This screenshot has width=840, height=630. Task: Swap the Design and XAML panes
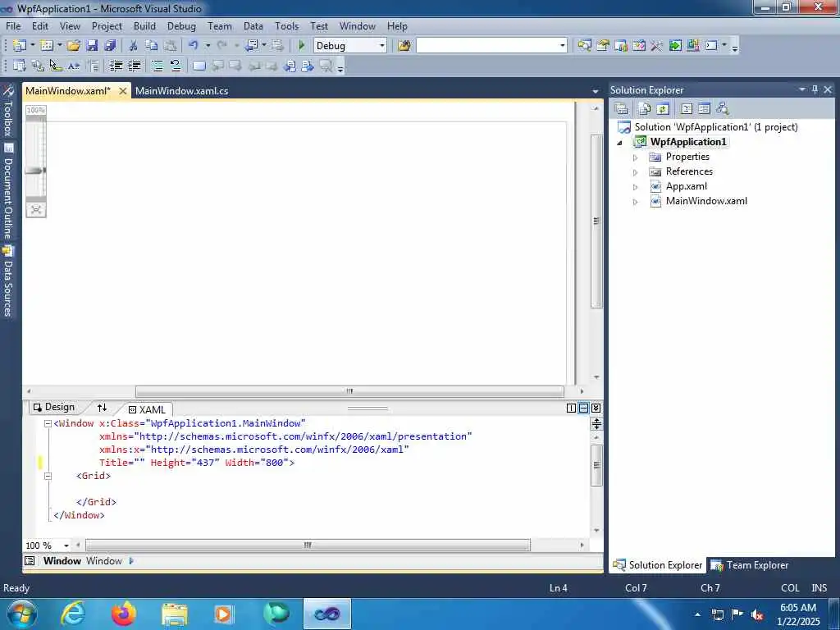[102, 408]
